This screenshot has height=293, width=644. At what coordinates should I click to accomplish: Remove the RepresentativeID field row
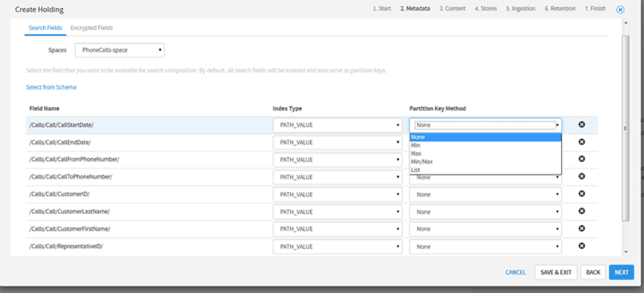coord(582,246)
